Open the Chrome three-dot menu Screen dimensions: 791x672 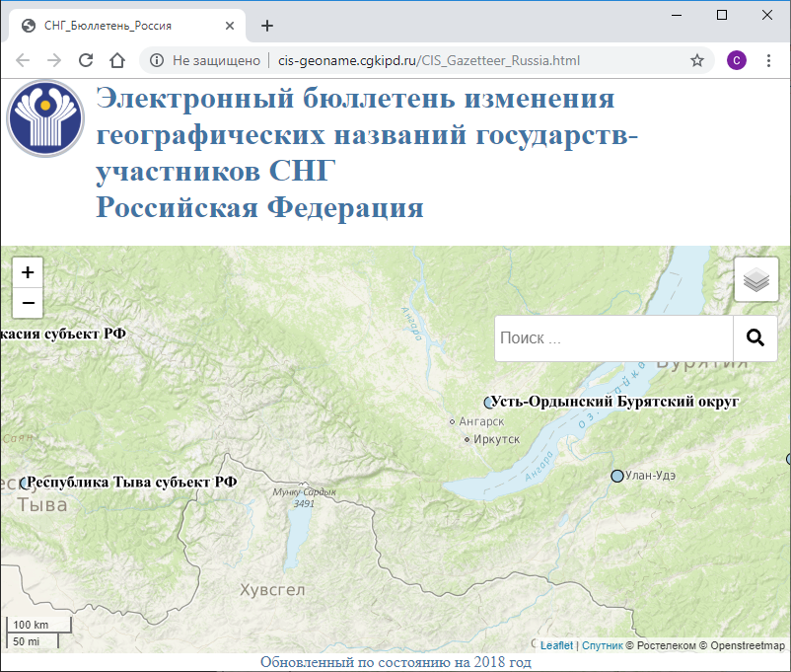coord(769,60)
